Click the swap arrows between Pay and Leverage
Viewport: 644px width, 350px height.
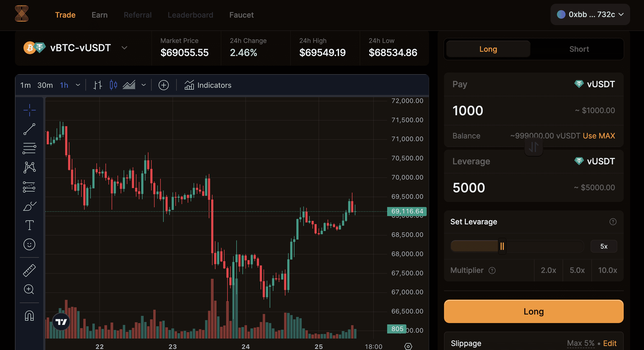click(x=533, y=147)
